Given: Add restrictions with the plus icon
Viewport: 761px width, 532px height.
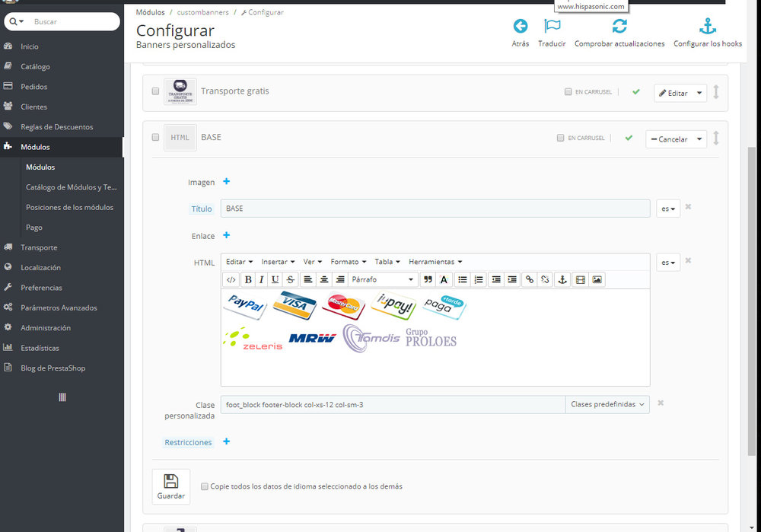Looking at the screenshot, I should pos(226,441).
